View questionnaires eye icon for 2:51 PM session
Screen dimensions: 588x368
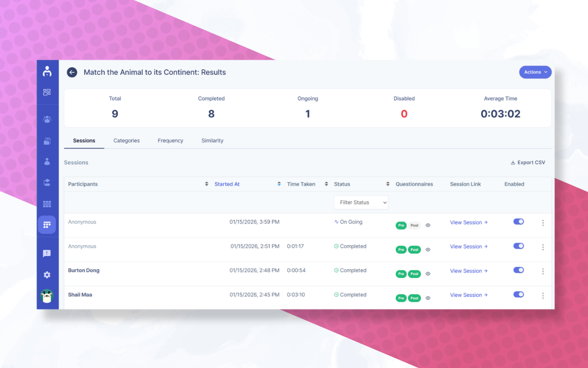428,250
